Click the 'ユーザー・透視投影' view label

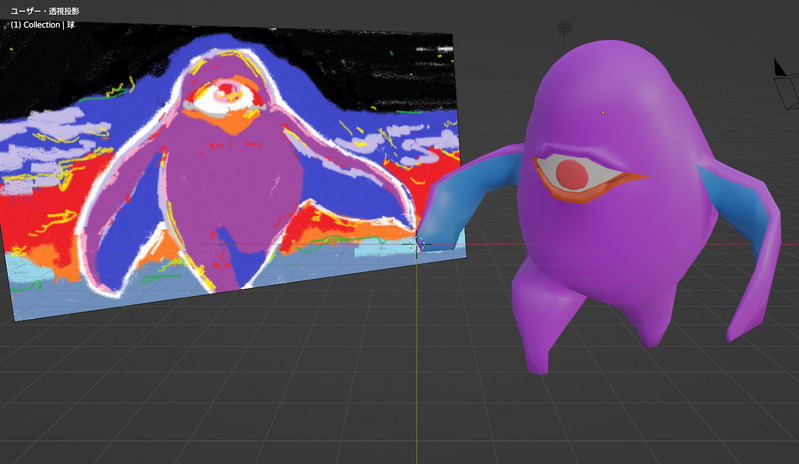pos(45,11)
